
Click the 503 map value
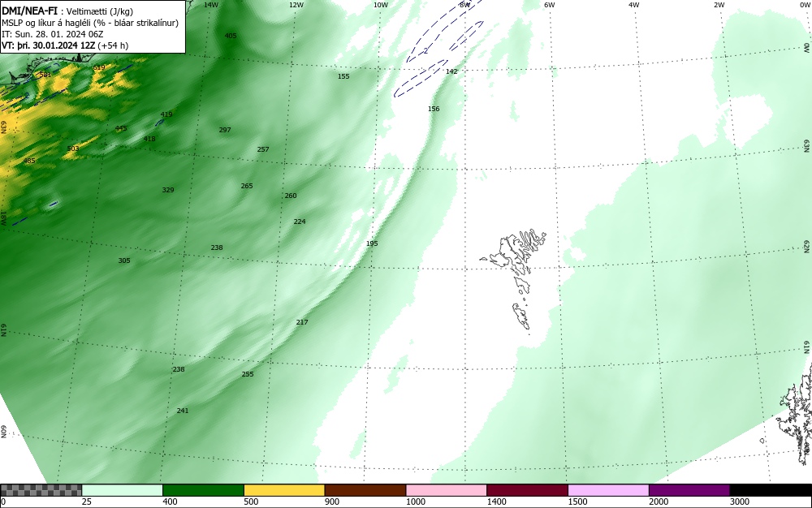click(x=73, y=149)
